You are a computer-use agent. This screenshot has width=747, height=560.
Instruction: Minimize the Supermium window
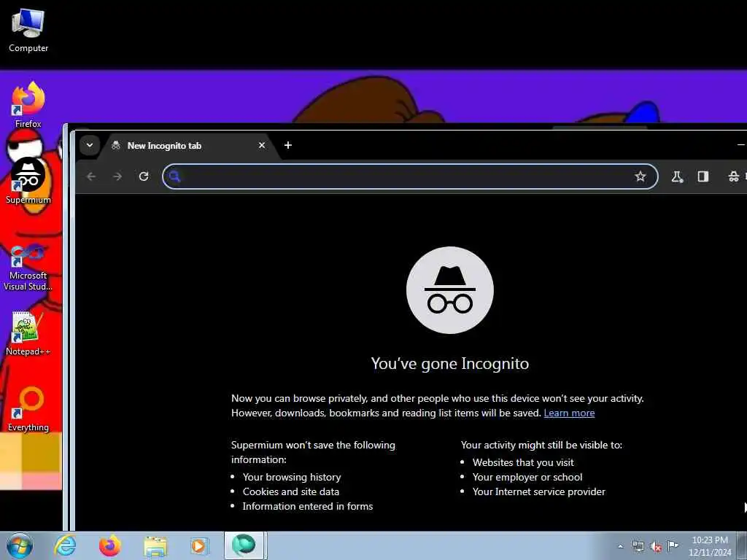click(x=740, y=145)
